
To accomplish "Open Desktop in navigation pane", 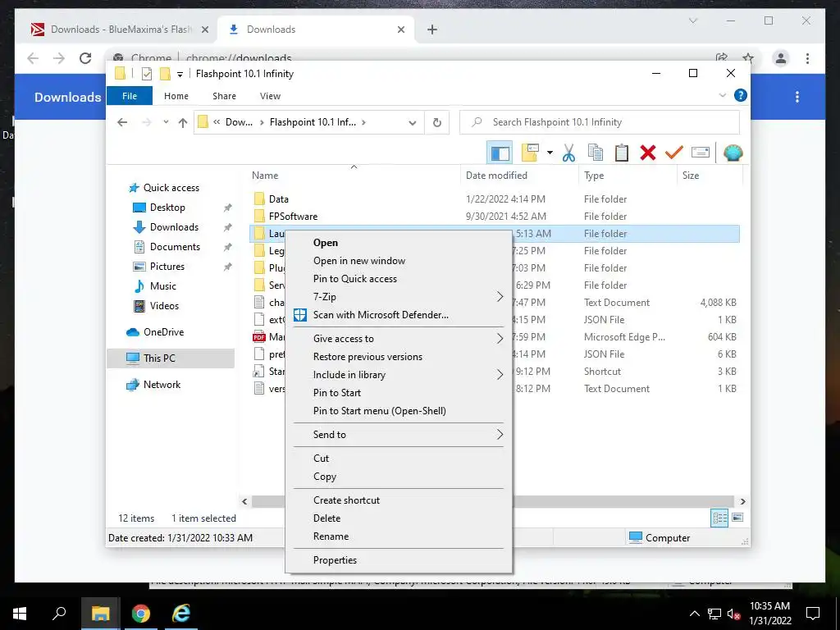I will (167, 208).
